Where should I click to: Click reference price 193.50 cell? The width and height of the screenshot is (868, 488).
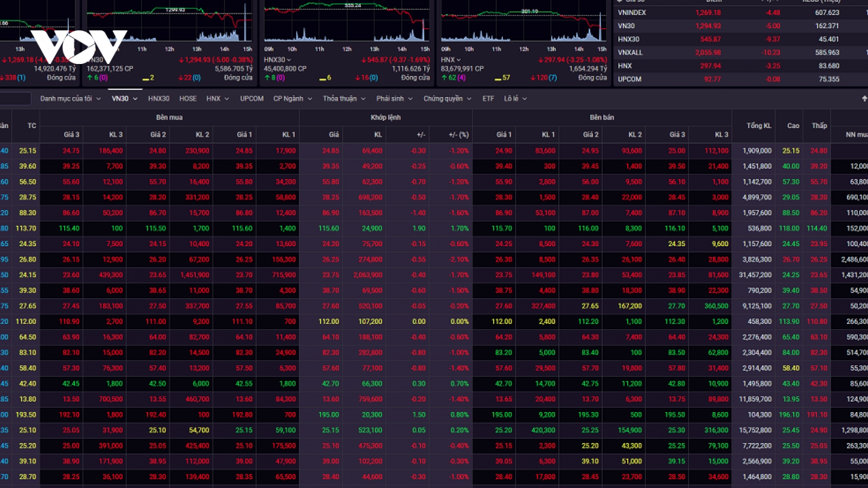26,415
